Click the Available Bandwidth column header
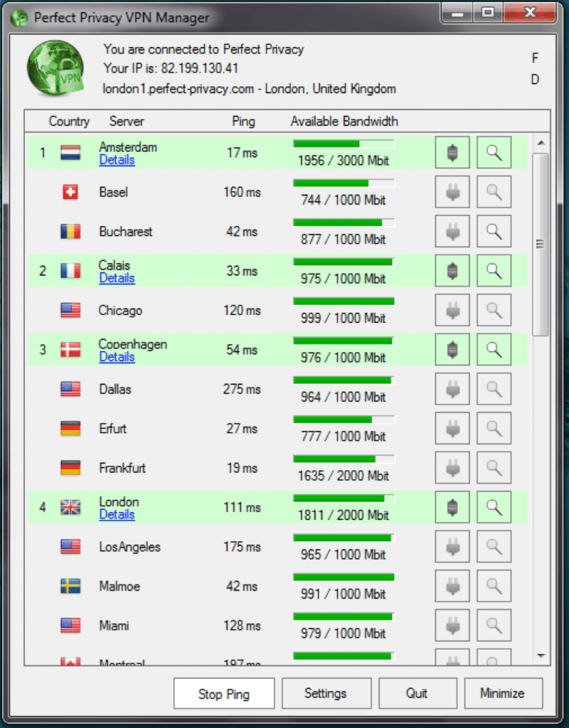 pyautogui.click(x=344, y=122)
